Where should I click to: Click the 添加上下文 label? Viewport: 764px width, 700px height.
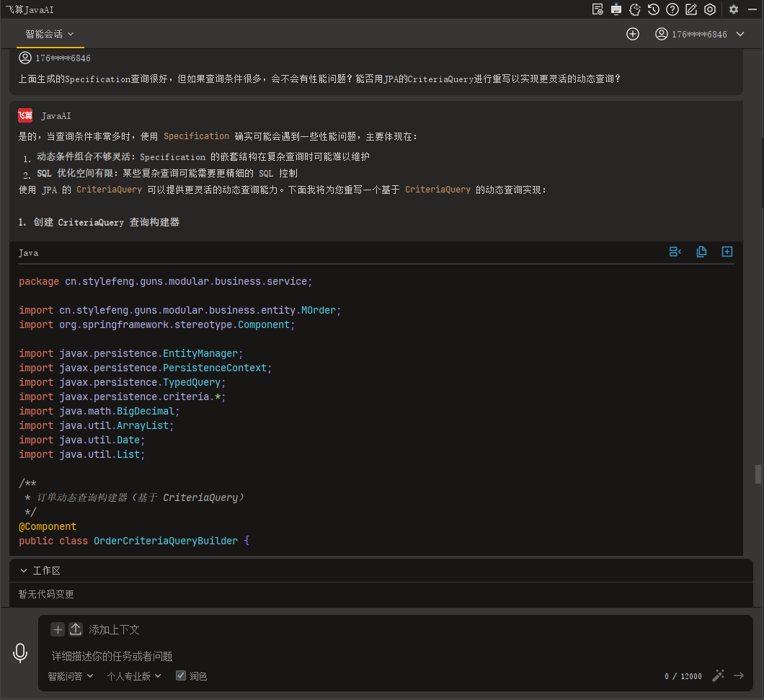(114, 630)
